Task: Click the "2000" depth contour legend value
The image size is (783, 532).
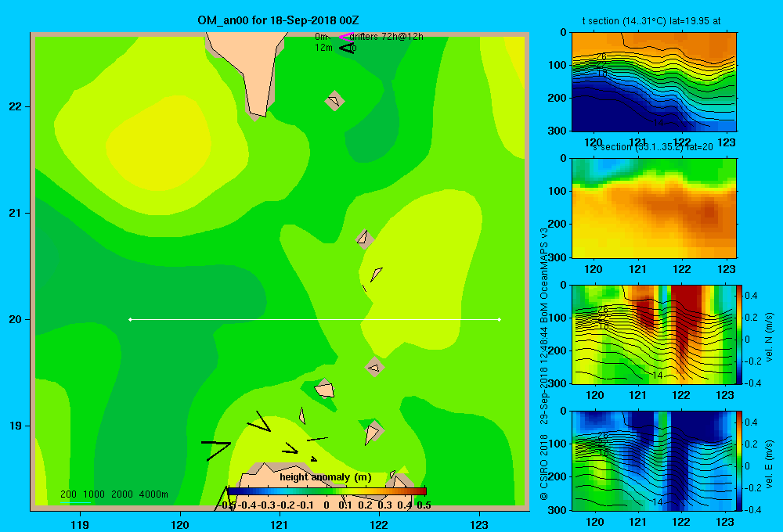Action: pyautogui.click(x=122, y=494)
